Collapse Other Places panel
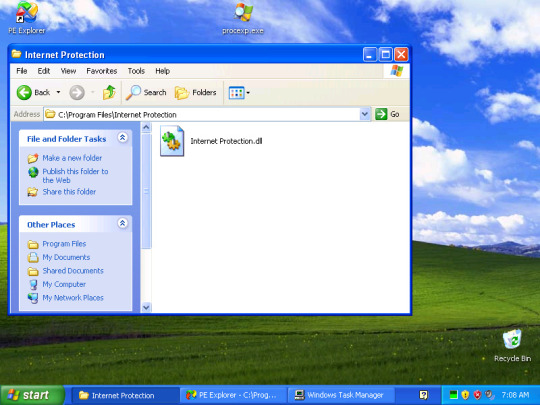This screenshot has width=540, height=405. click(x=122, y=224)
